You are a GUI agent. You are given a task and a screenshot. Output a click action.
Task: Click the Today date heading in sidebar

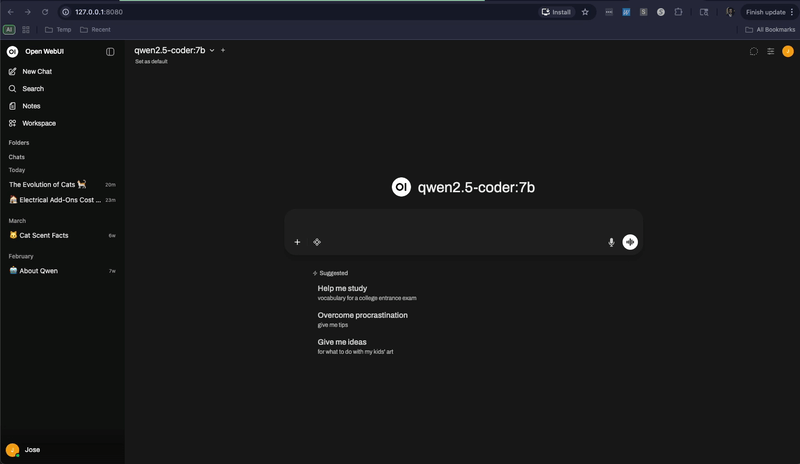click(17, 170)
